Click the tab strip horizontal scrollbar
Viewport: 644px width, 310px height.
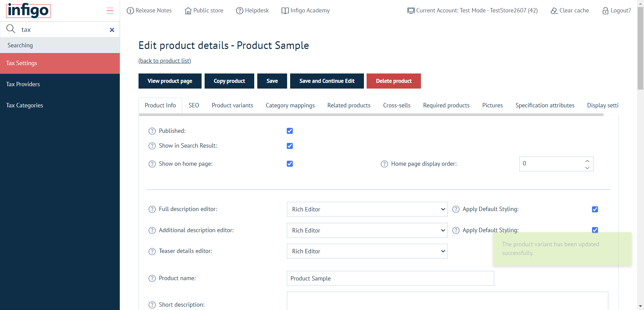coord(371,115)
